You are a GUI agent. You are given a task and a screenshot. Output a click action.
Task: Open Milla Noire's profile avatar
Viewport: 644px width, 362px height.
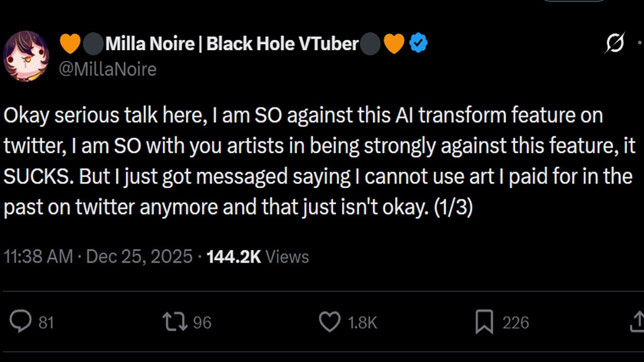pyautogui.click(x=26, y=55)
